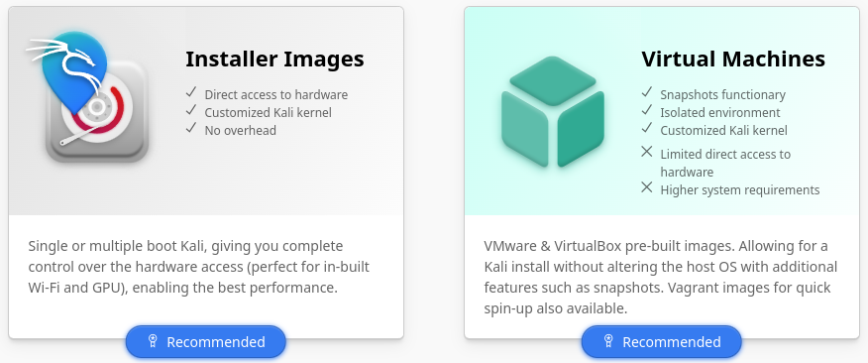
Task: Click the ribbon icon on Virtual Machines Recommended badge
Action: click(x=609, y=341)
